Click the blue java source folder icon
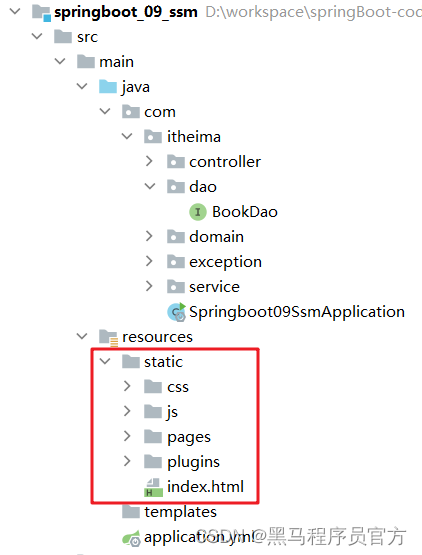This screenshot has width=422, height=555. pyautogui.click(x=108, y=87)
